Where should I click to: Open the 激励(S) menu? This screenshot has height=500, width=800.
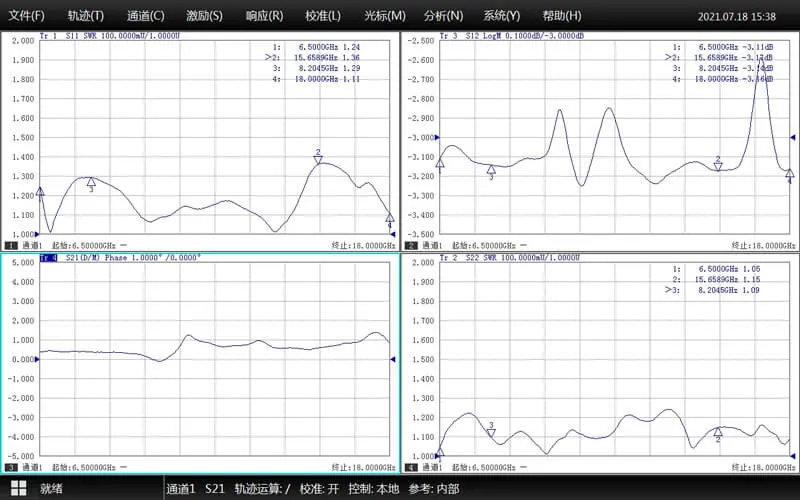(x=205, y=16)
